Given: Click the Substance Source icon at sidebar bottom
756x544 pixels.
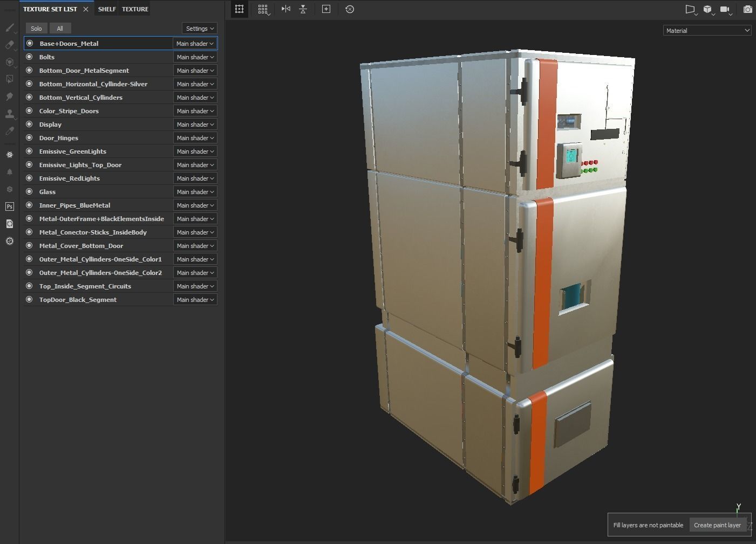Looking at the screenshot, I should tap(10, 241).
